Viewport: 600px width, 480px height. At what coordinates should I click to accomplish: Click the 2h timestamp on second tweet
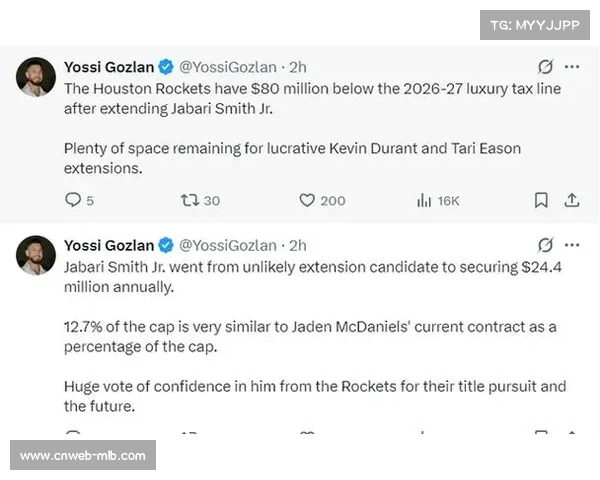tap(298, 245)
